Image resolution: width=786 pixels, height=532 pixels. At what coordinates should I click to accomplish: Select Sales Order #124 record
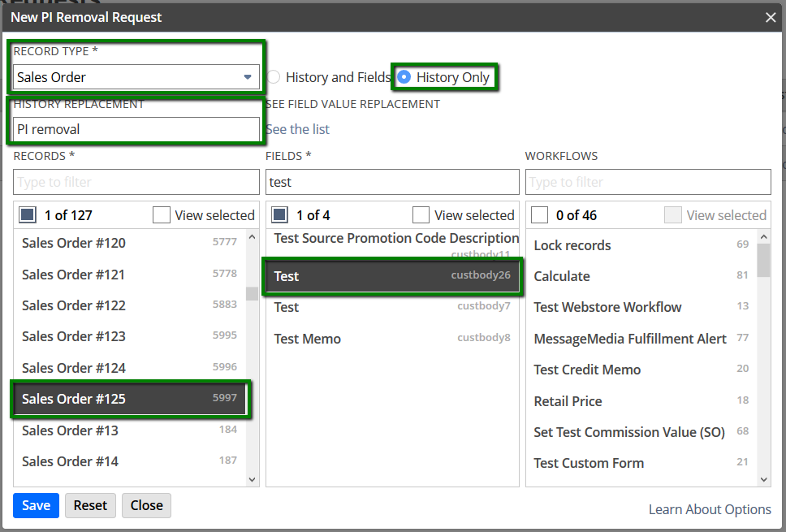coord(129,368)
